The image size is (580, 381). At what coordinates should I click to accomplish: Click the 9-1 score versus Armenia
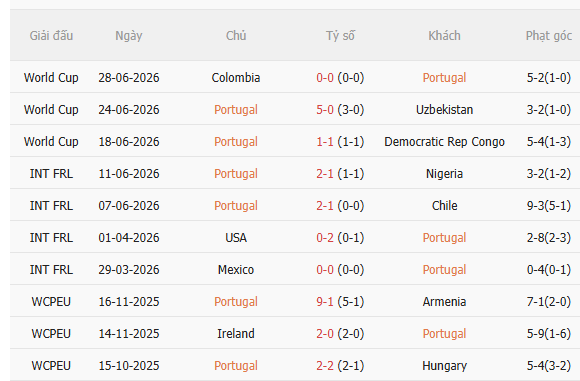[325, 302]
